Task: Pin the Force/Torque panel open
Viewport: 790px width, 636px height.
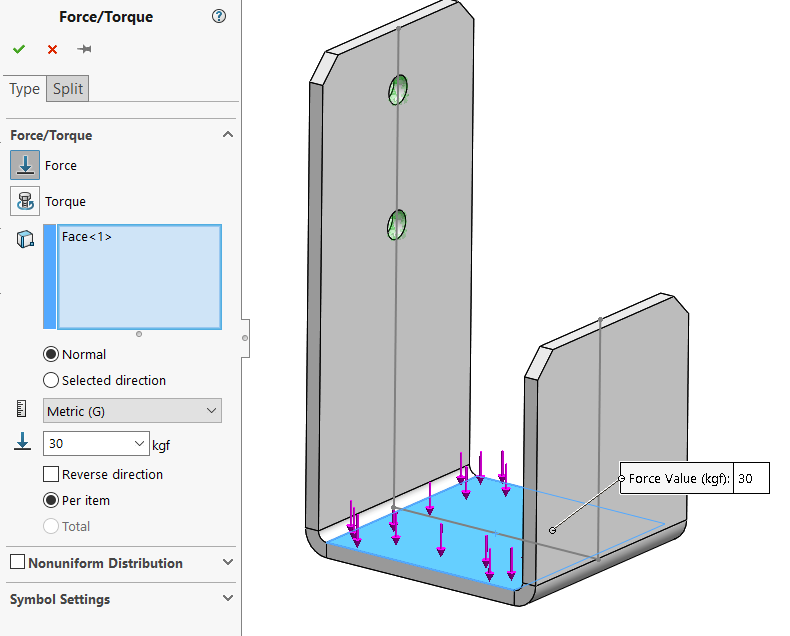Action: (84, 49)
